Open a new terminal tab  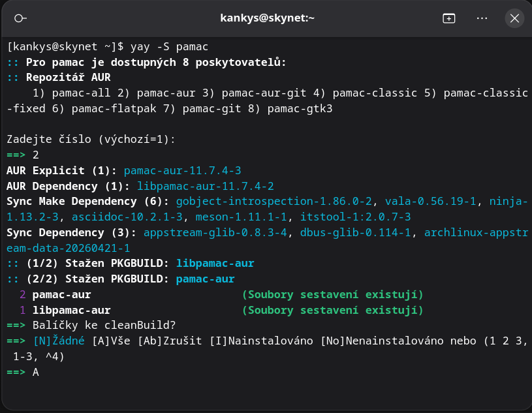click(x=449, y=18)
